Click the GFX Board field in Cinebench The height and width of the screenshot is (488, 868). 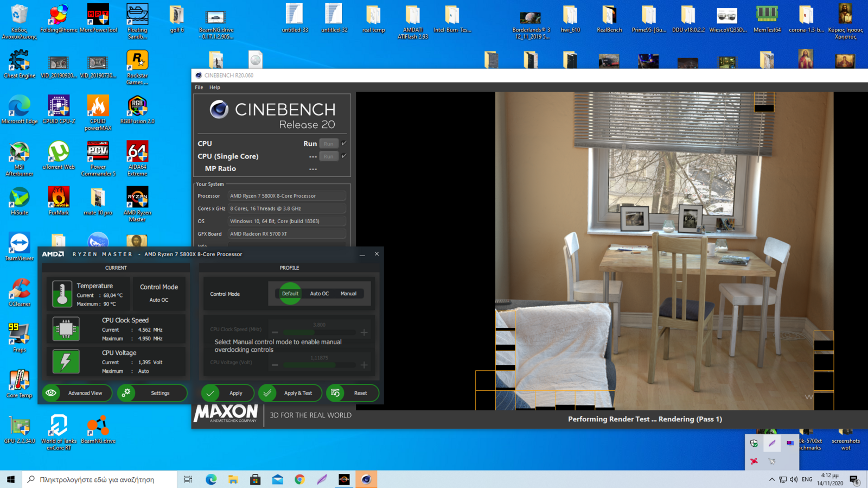(x=286, y=234)
